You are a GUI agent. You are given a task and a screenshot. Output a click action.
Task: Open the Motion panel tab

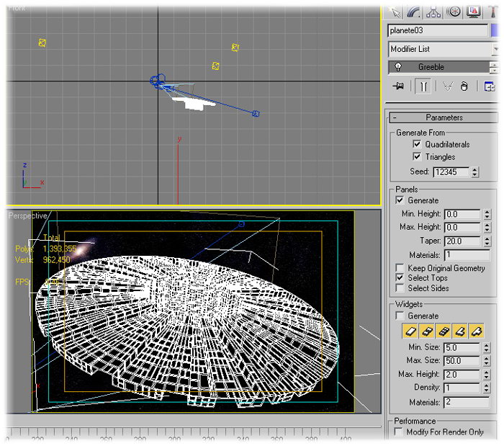coord(454,11)
